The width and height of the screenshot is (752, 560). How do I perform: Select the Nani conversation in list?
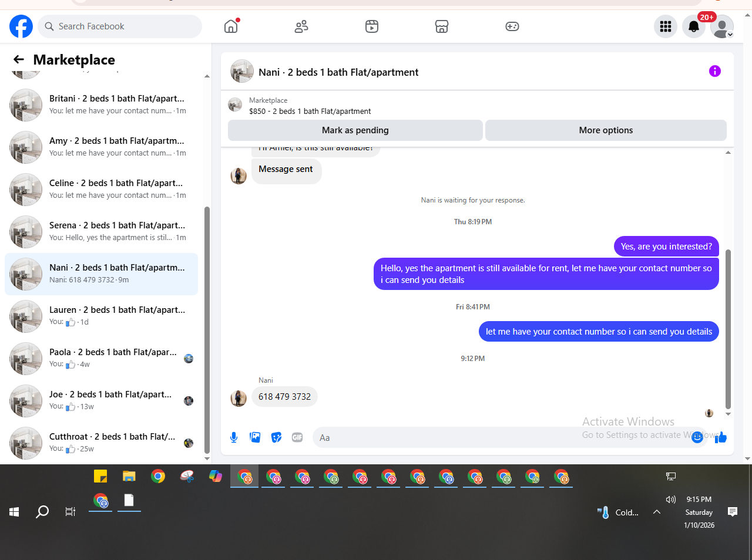101,274
